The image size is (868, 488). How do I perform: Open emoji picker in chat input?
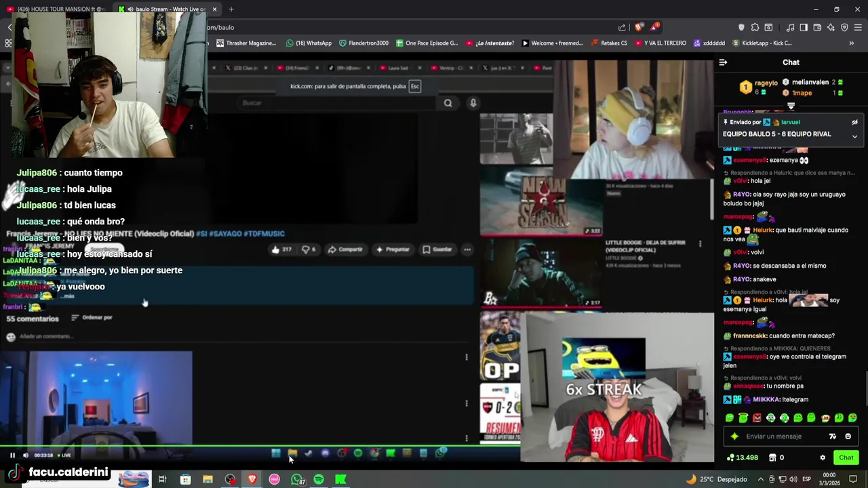(x=848, y=436)
